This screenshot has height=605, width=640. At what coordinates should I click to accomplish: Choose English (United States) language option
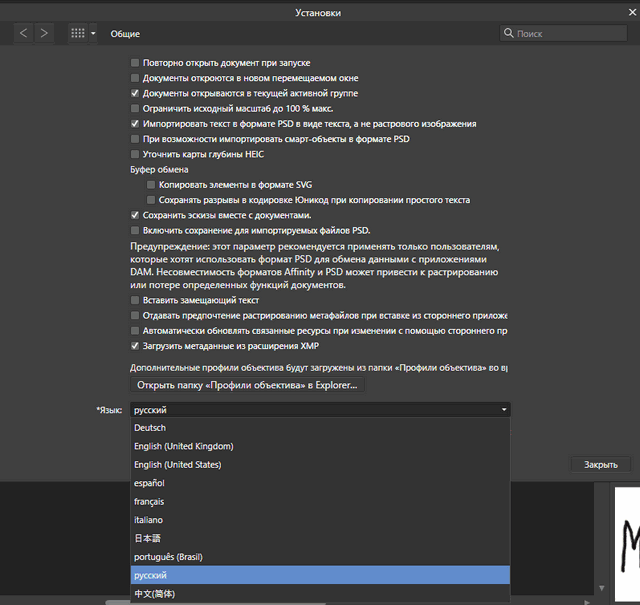[177, 465]
